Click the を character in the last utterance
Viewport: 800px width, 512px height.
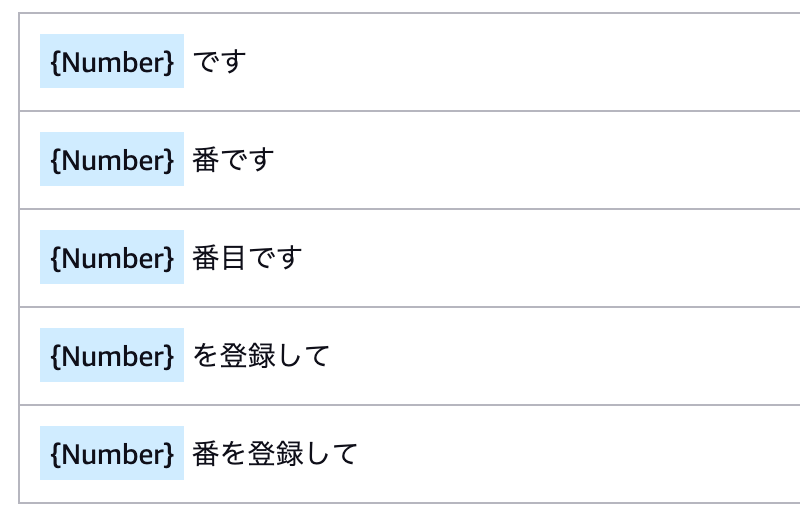pyautogui.click(x=234, y=453)
